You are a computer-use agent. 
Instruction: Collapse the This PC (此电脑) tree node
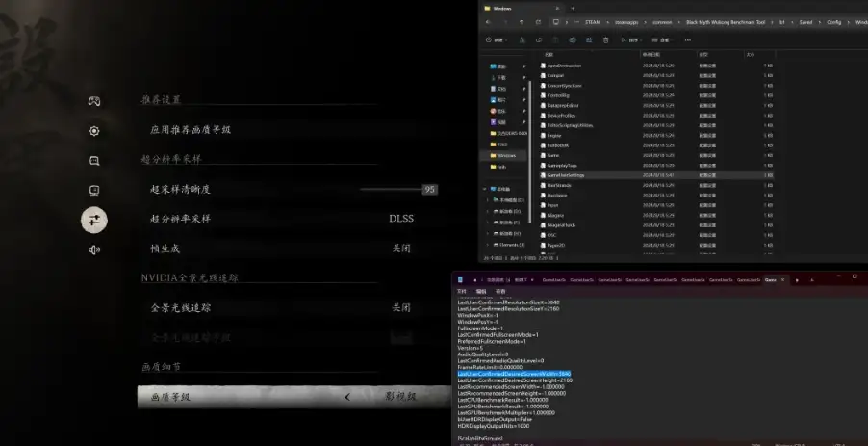click(x=485, y=189)
